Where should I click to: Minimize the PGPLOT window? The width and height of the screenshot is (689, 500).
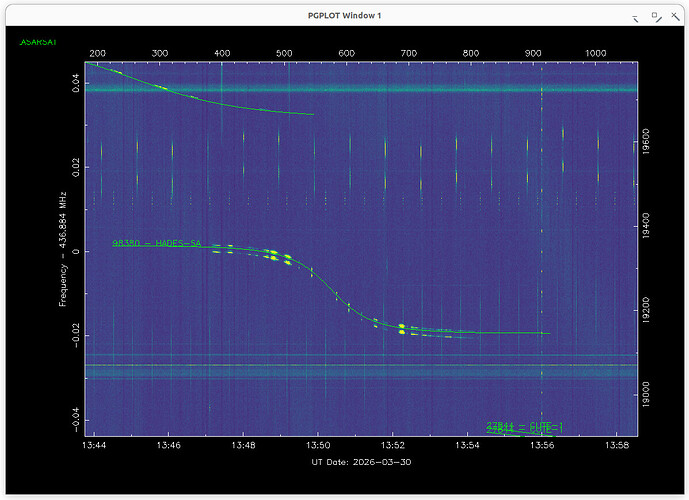634,16
